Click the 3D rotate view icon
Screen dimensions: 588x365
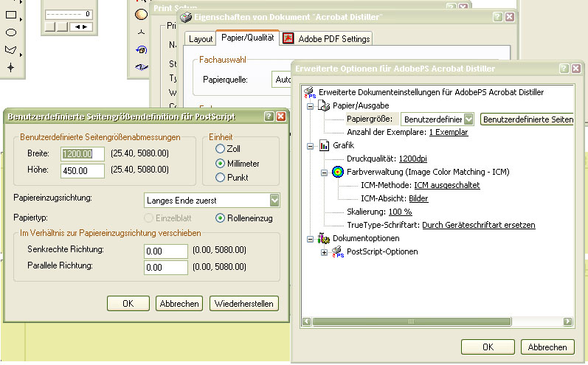click(142, 49)
